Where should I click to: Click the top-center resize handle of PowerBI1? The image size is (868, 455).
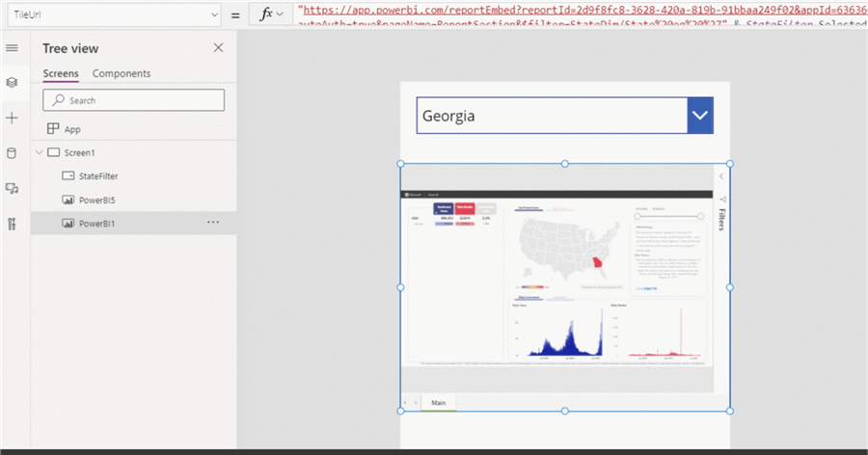click(x=564, y=164)
